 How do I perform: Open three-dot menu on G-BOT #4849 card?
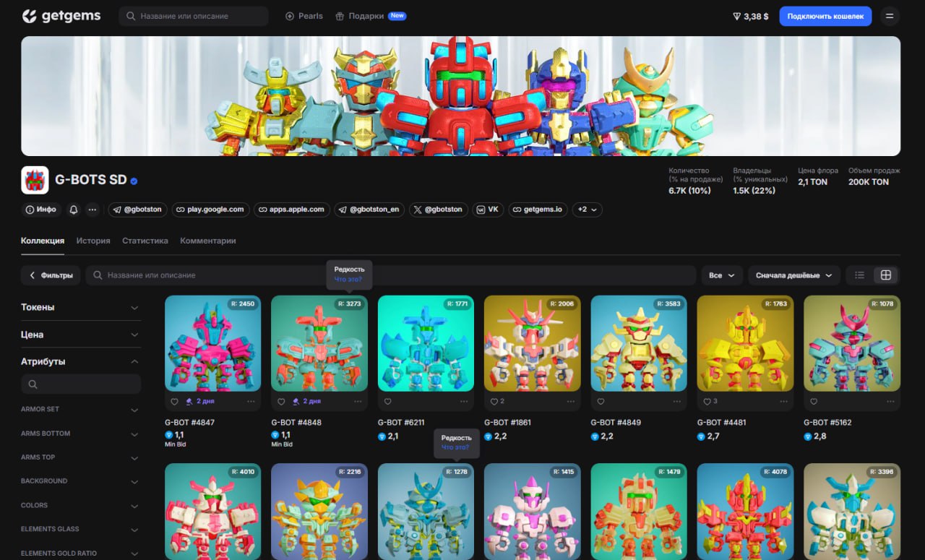[677, 401]
